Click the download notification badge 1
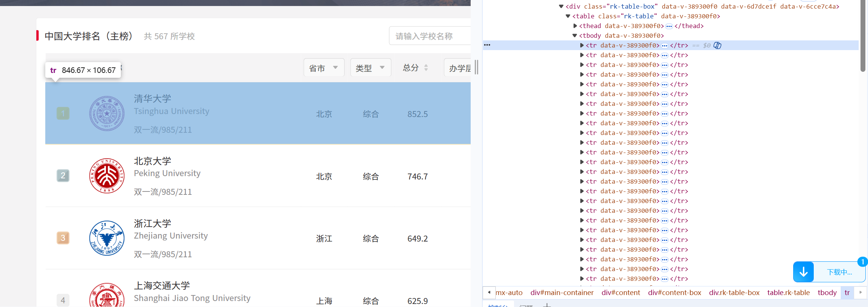The width and height of the screenshot is (868, 307). [x=862, y=262]
